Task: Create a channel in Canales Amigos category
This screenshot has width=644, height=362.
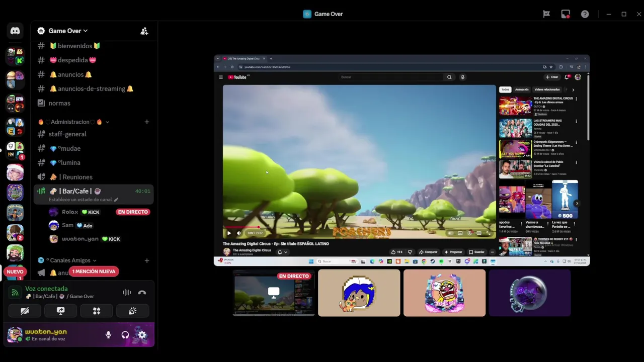Action: 147,260
